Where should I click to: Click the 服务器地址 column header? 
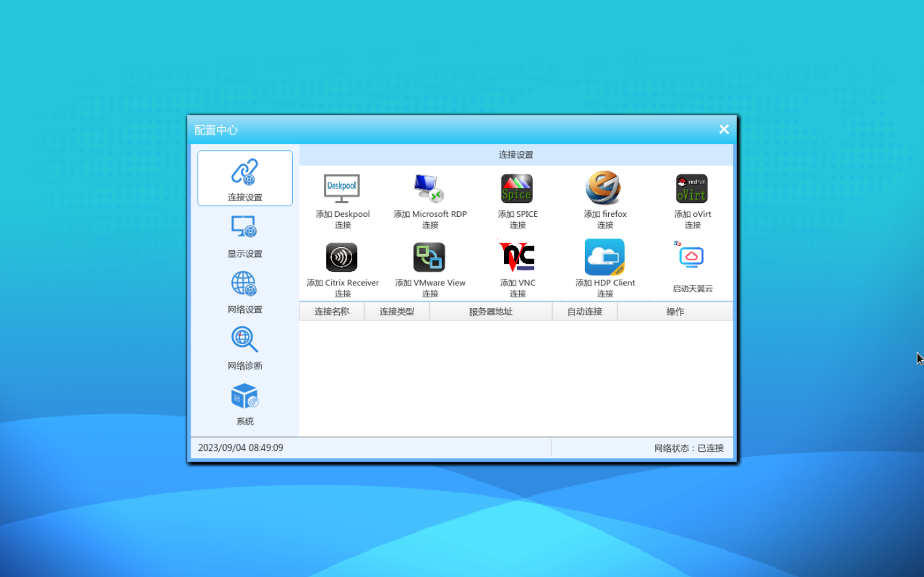tap(491, 311)
